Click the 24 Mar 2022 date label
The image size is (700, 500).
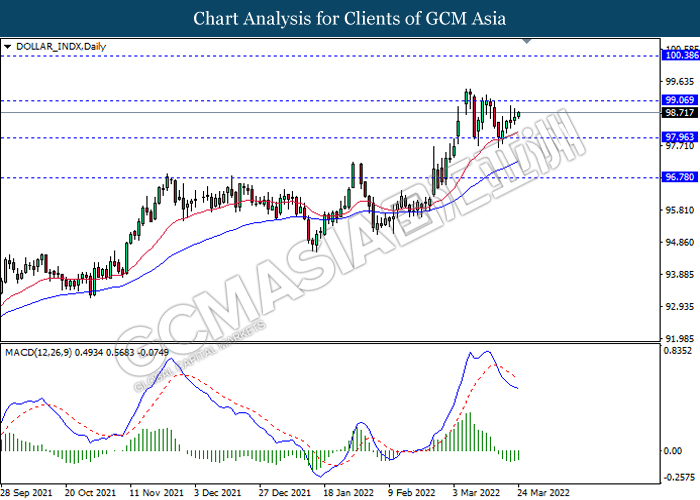point(543,493)
